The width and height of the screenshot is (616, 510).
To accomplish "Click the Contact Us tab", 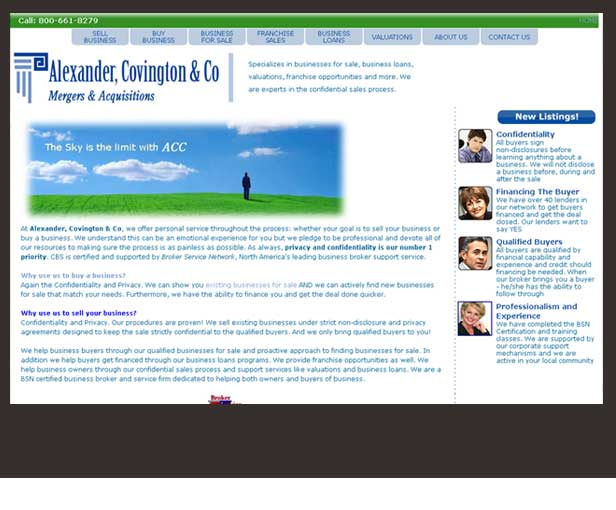I will (509, 37).
